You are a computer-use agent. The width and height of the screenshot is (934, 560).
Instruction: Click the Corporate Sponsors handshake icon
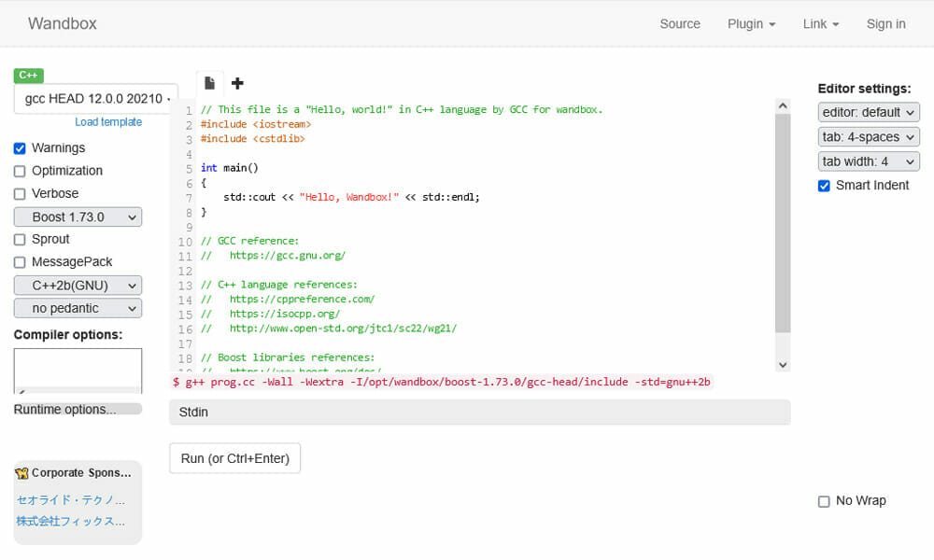click(21, 473)
